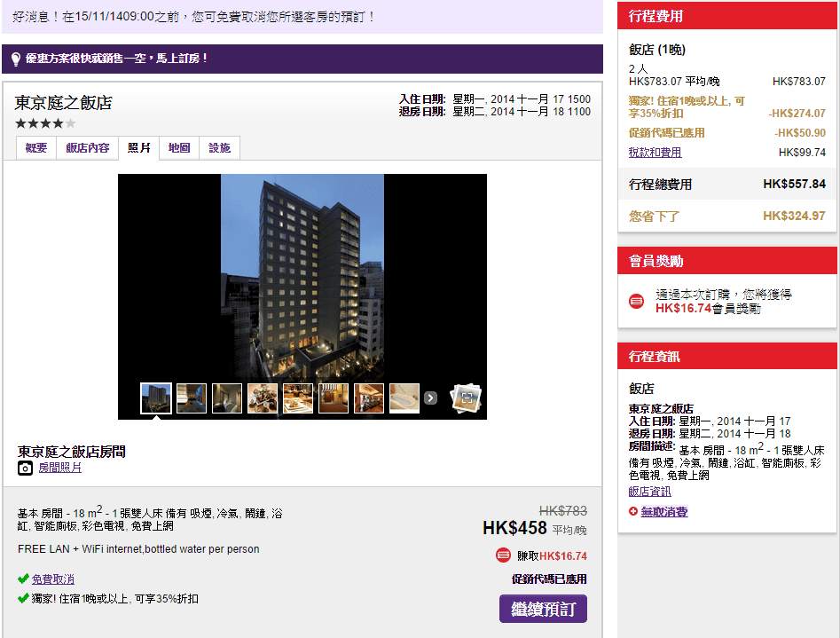Click the lightbulb icon in the purple banner

pos(15,59)
